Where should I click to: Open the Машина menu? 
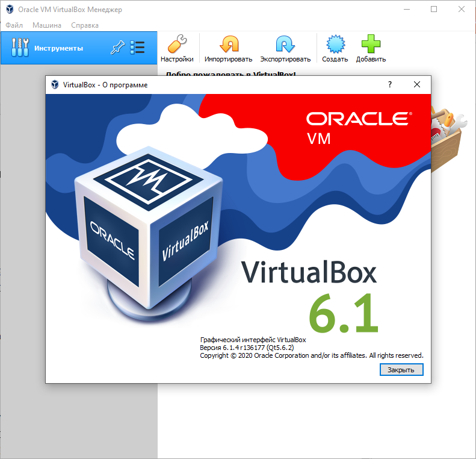[x=47, y=25]
